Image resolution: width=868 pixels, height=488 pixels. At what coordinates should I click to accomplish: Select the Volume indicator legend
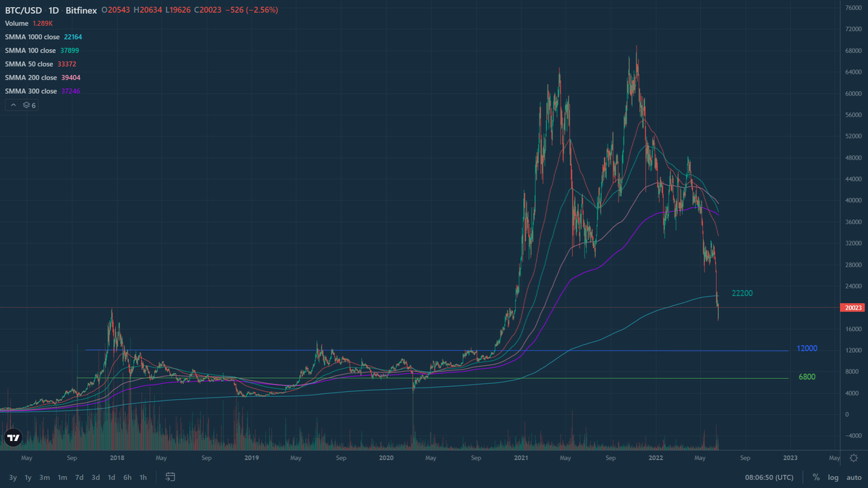17,24
